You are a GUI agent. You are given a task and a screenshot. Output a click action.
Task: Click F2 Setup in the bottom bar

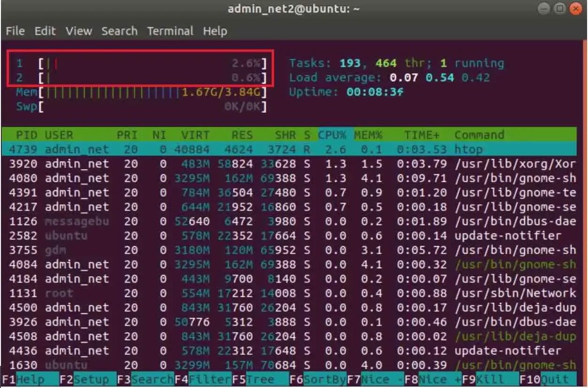(88, 380)
